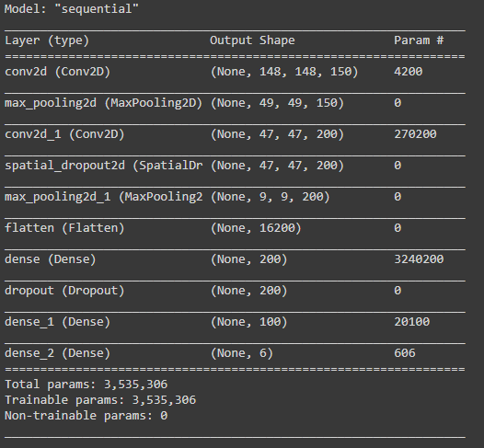Click output shape (None, 6)

click(241, 353)
